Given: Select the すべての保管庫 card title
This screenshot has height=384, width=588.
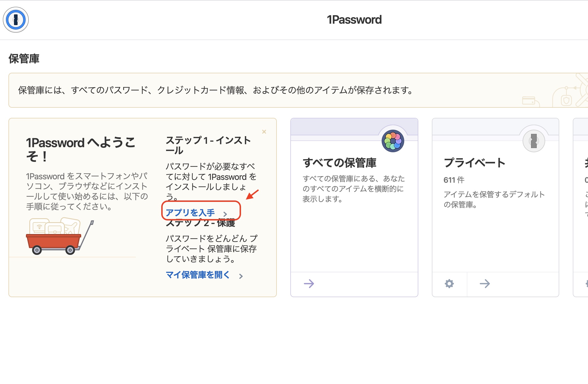Looking at the screenshot, I should (339, 163).
